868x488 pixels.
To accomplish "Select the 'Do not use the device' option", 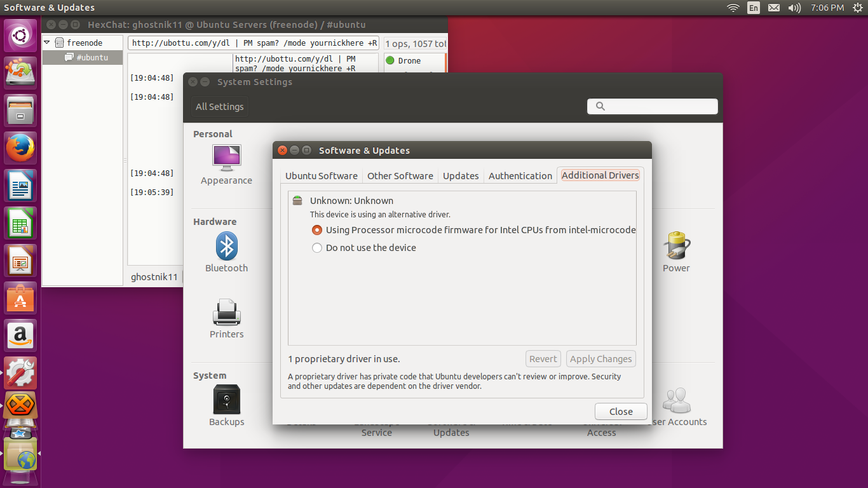I will (x=364, y=248).
